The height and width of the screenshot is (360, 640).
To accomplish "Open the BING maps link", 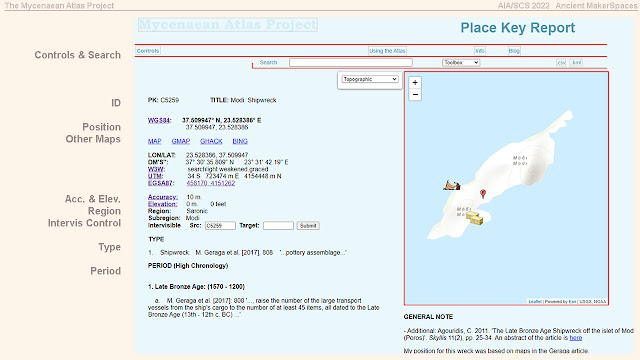I will 240,141.
